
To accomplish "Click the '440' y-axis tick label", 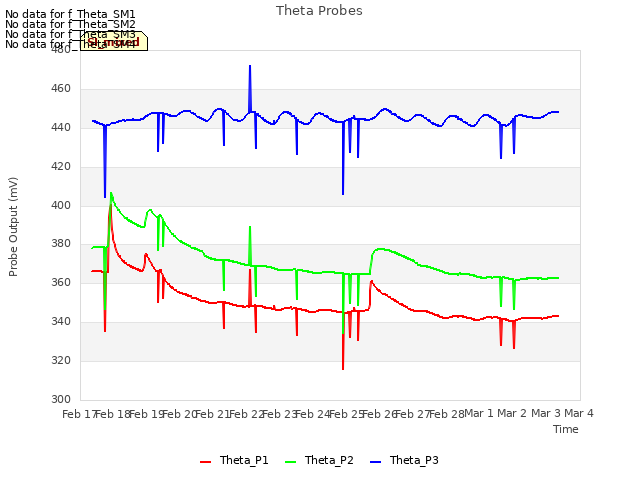I will pos(61,128).
